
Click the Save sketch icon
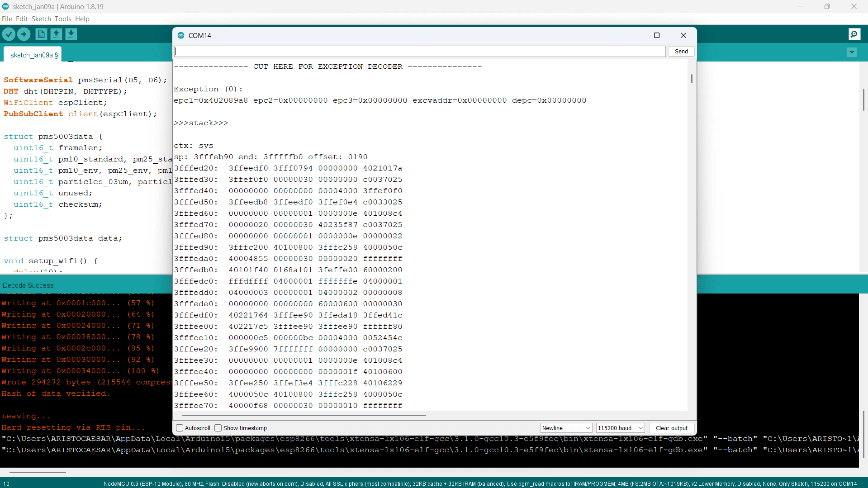71,34
